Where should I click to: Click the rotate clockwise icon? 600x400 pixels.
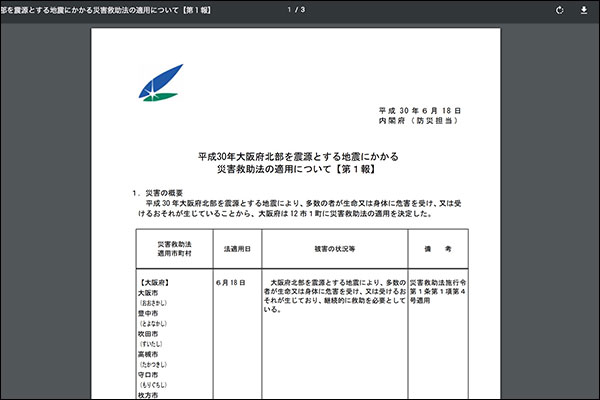[560, 10]
